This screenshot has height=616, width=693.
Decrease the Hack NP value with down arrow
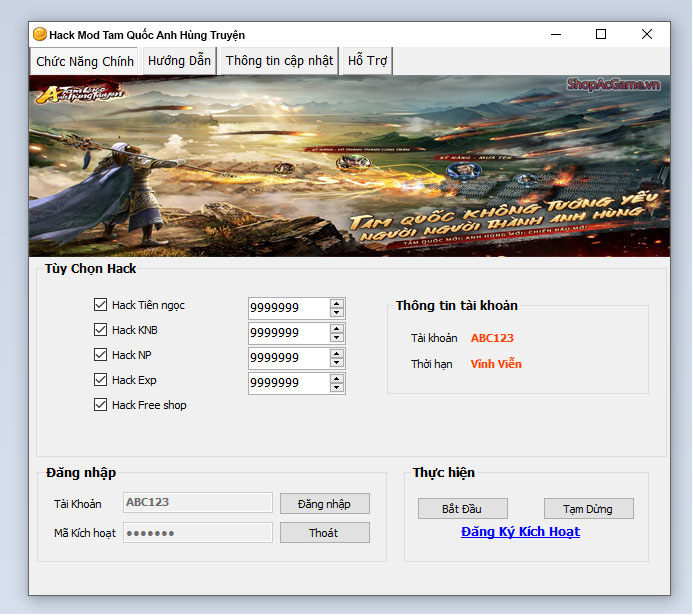tap(337, 362)
